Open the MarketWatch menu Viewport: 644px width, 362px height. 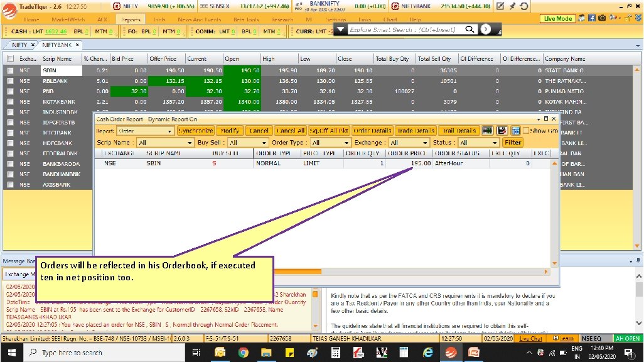pos(68,19)
